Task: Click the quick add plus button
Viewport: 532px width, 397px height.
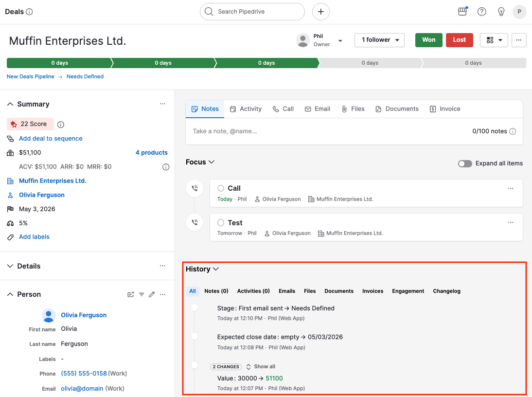Action: click(320, 12)
